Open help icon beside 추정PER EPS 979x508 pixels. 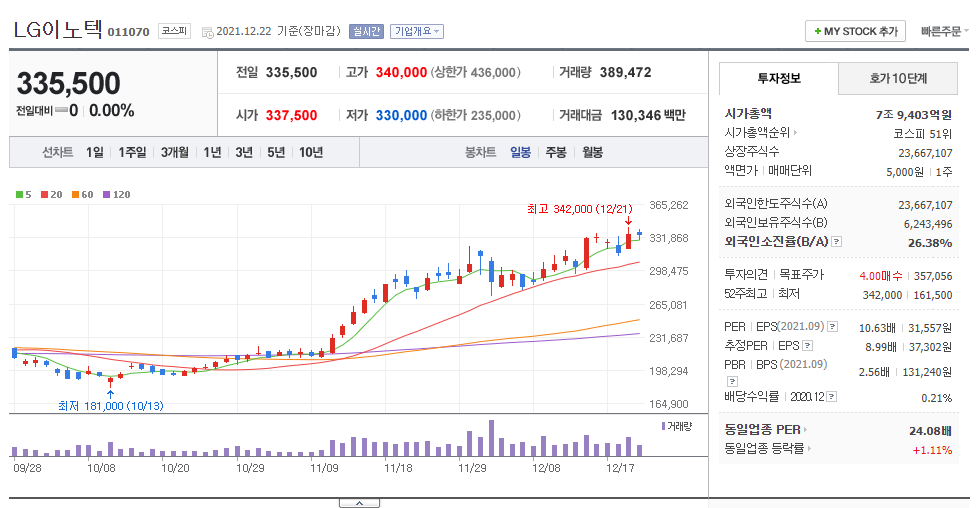807,345
